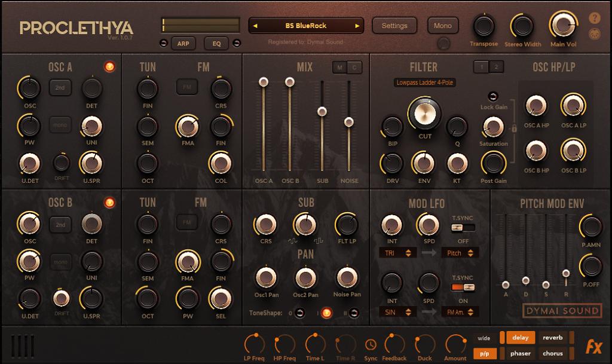612x364 pixels.
Task: Open the Lowpass Ladder 4-Pole filter type dropdown
Action: 425,82
